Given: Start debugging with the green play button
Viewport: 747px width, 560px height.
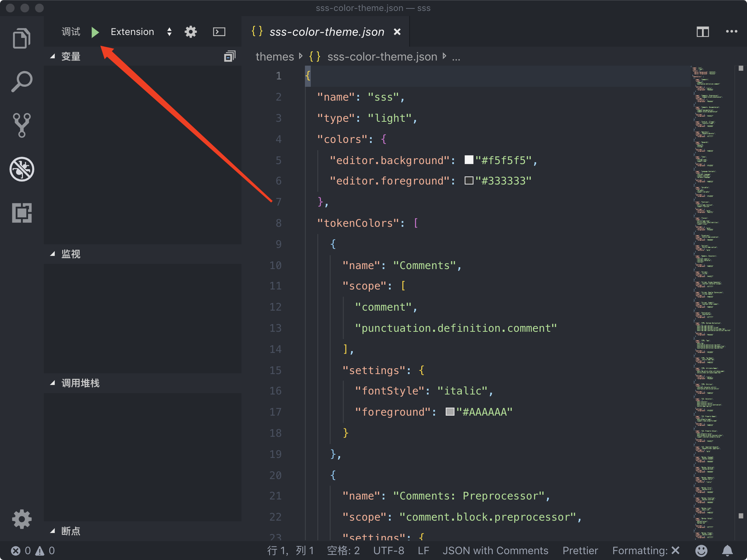Looking at the screenshot, I should pyautogui.click(x=95, y=32).
